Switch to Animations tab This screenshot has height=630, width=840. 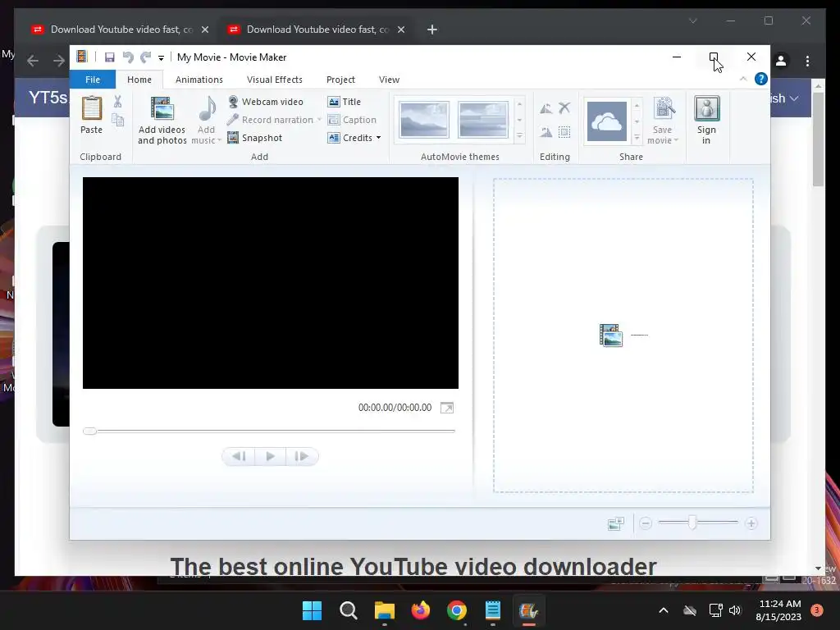click(x=199, y=80)
